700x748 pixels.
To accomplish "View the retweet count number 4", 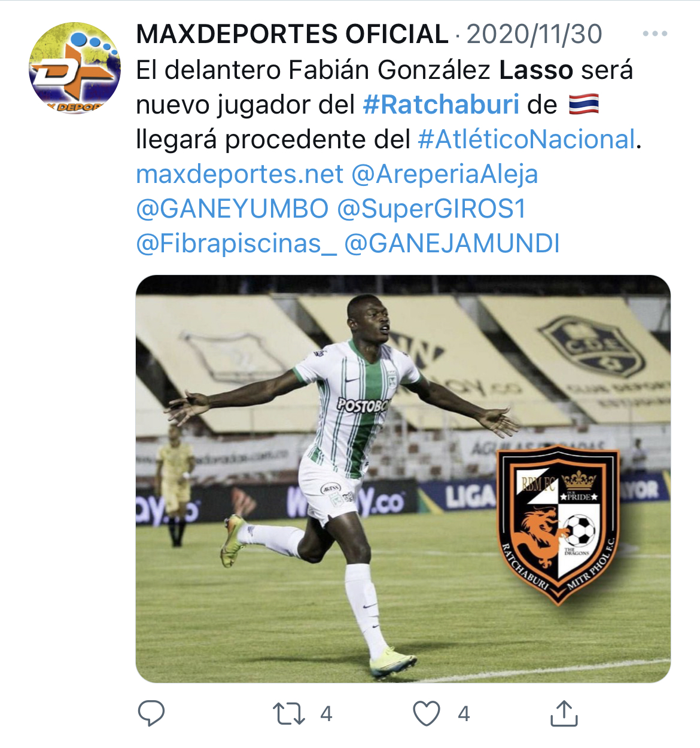I will 326,714.
